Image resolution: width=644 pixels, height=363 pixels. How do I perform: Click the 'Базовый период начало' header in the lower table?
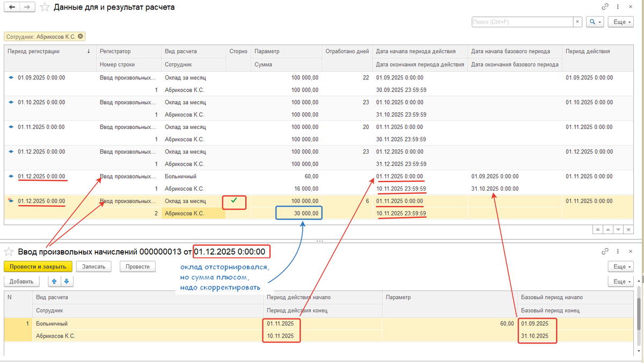click(575, 297)
